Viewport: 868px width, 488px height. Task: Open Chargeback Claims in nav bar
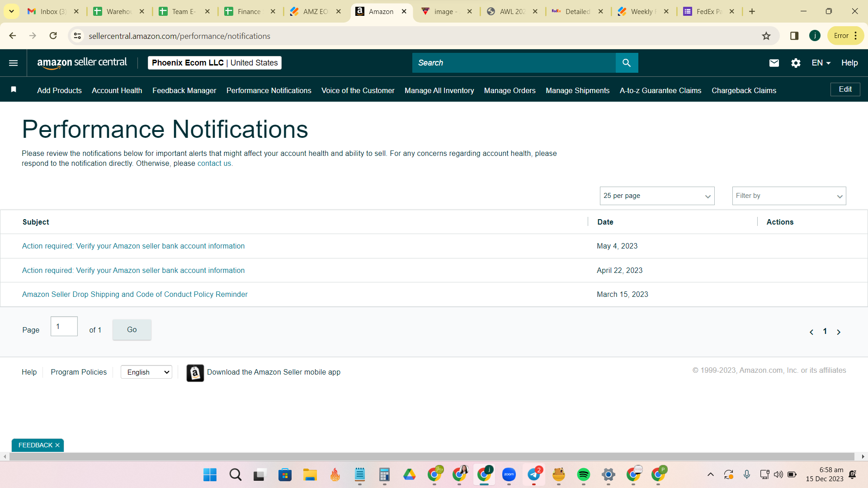pyautogui.click(x=744, y=90)
